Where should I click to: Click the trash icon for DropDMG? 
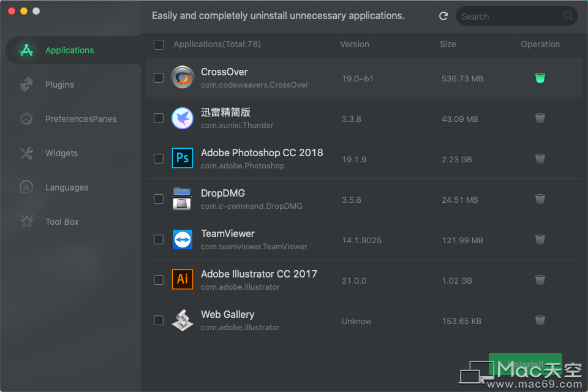[x=540, y=199]
